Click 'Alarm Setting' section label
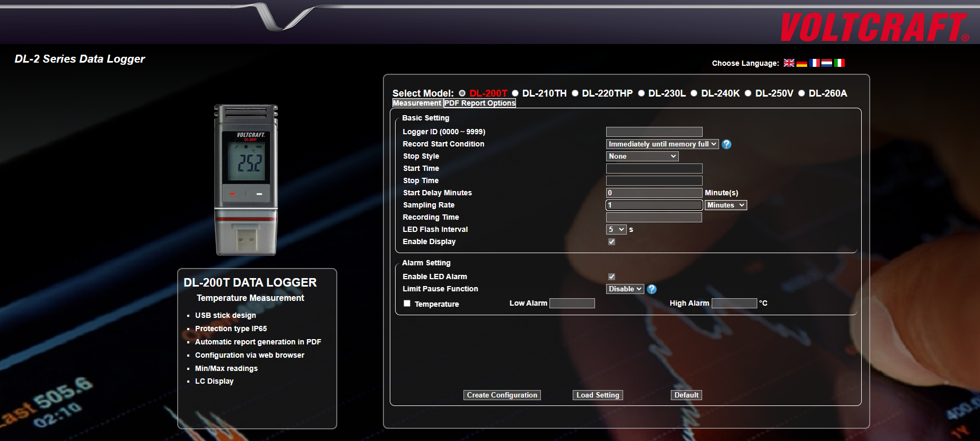Screen dimensions: 980x441 point(426,263)
